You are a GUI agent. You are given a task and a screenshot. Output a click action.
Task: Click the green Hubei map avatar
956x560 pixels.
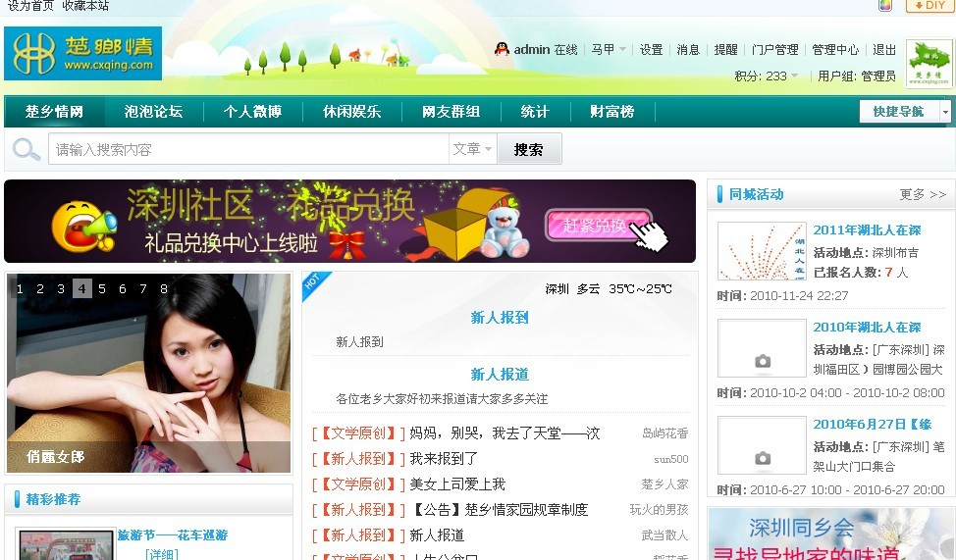pyautogui.click(x=929, y=64)
